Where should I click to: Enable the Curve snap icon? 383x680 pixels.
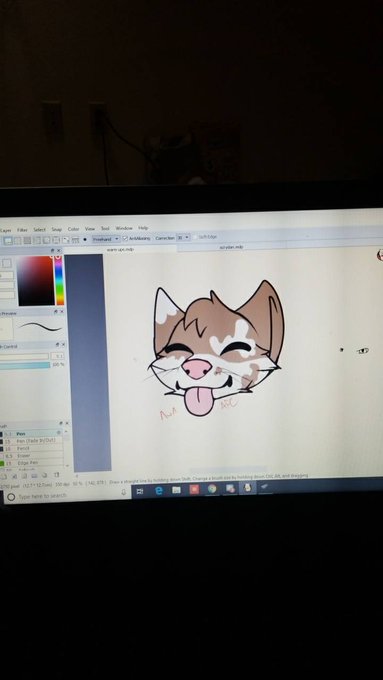[x=66, y=240]
